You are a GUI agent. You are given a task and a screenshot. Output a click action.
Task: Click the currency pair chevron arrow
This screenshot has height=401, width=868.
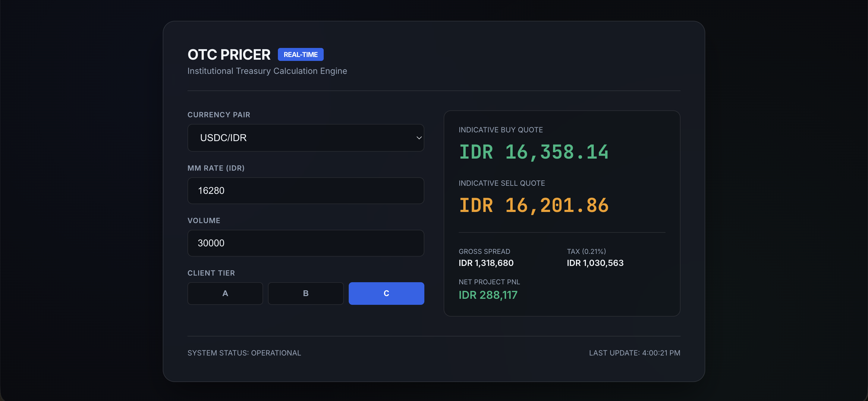(419, 137)
